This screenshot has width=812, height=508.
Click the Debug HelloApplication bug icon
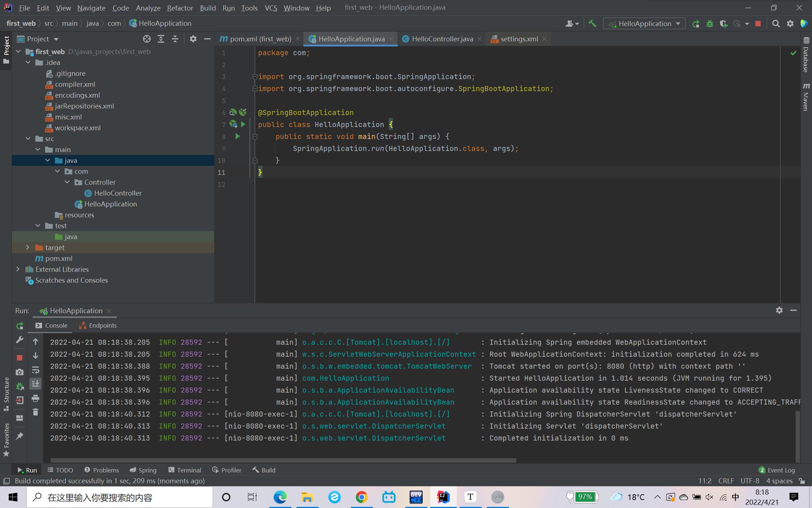tap(709, 24)
